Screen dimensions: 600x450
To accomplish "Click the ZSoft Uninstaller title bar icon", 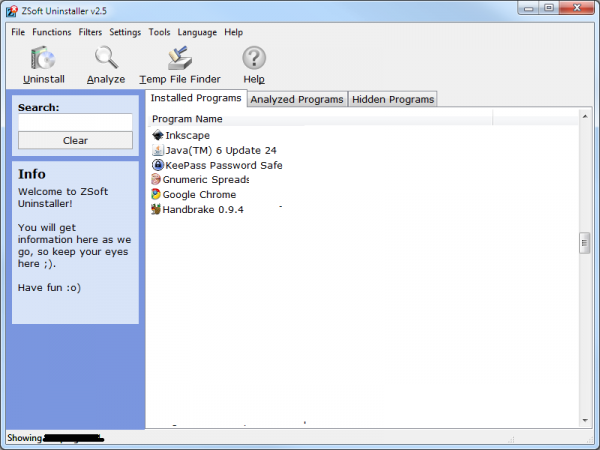I will coord(12,11).
